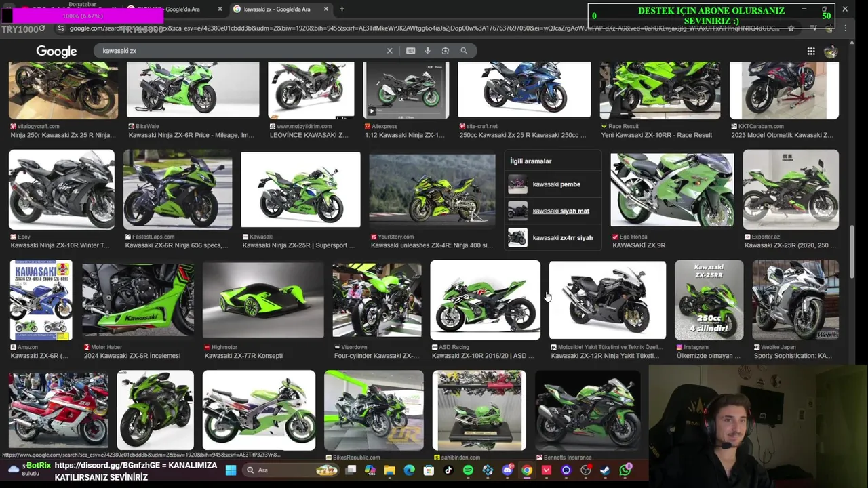Open the Instagram 250cc 4 silindir image
The image size is (868, 488).
point(709,300)
